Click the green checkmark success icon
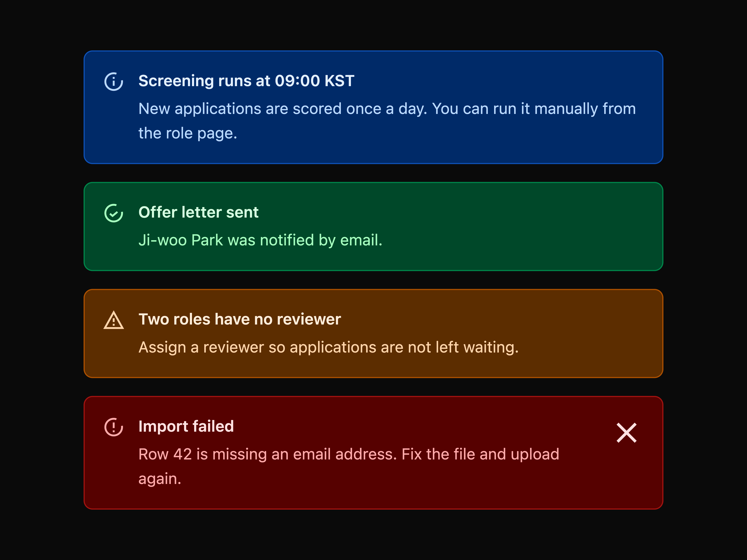The width and height of the screenshot is (747, 560). (114, 213)
